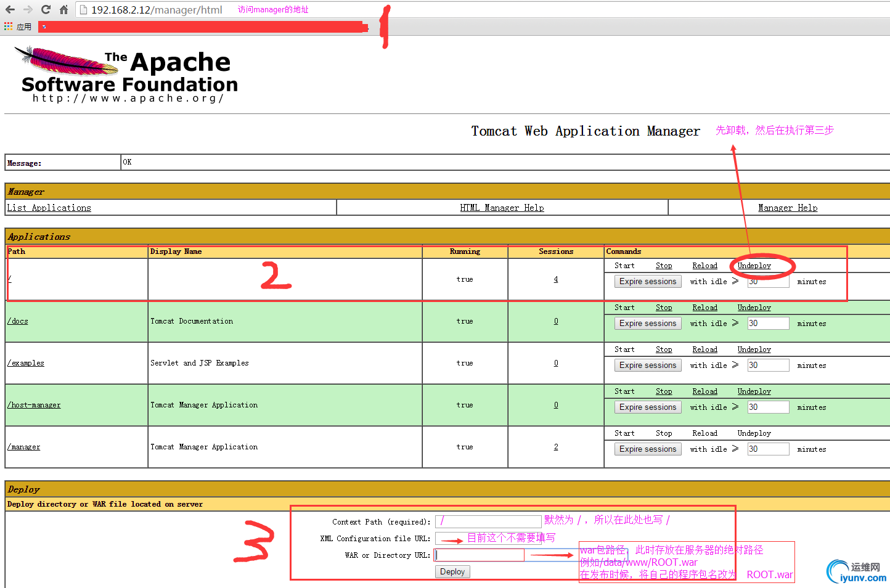Screen dimensions: 890x588
Task: Select the "Tomcat Documentation" display name text
Action: coord(192,321)
